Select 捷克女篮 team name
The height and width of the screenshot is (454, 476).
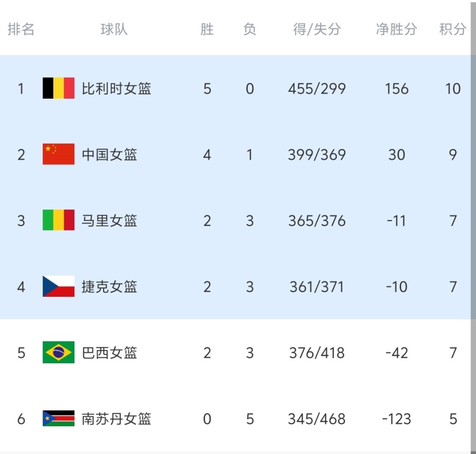(110, 286)
